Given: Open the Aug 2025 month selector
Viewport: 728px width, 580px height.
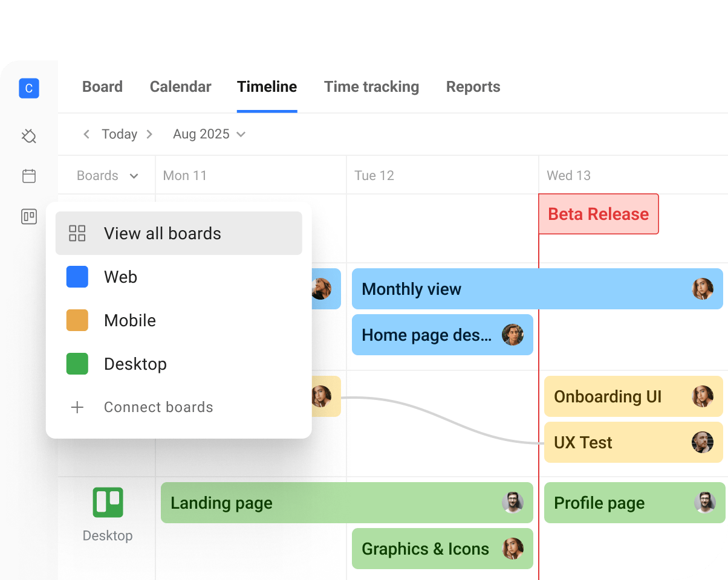Looking at the screenshot, I should pyautogui.click(x=209, y=134).
